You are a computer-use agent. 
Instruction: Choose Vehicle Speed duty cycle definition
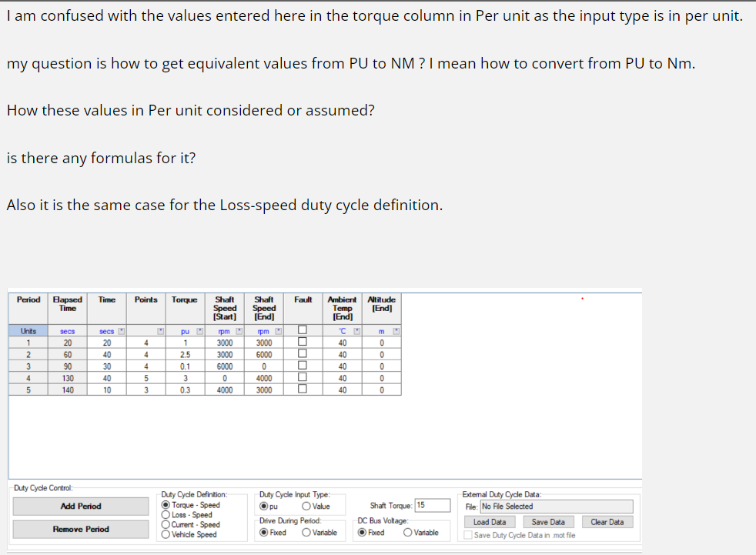click(189, 535)
